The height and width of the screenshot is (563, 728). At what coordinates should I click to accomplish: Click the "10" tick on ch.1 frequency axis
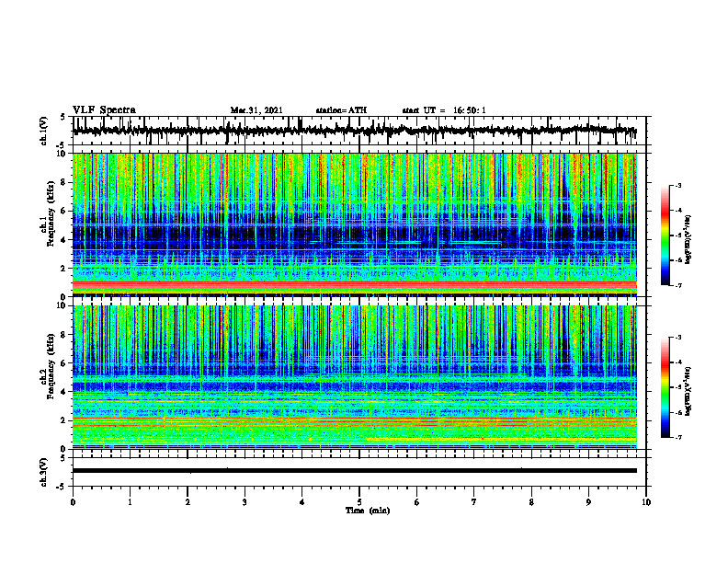[63, 154]
